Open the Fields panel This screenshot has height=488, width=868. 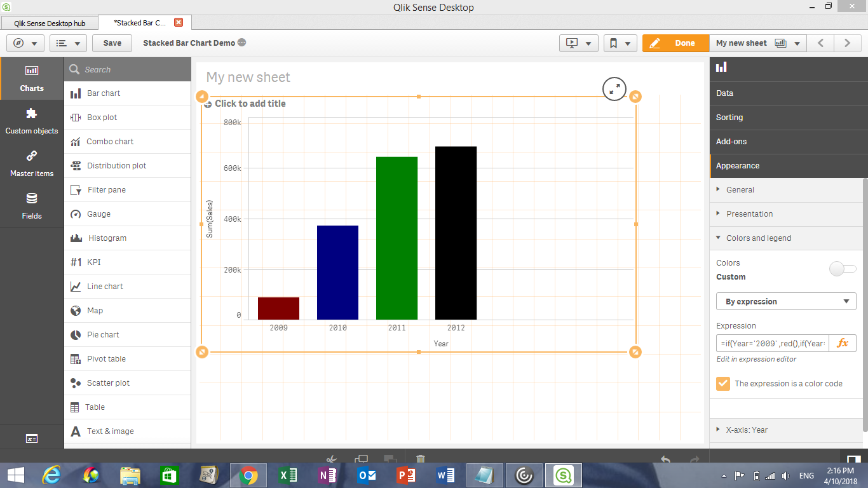(31, 207)
